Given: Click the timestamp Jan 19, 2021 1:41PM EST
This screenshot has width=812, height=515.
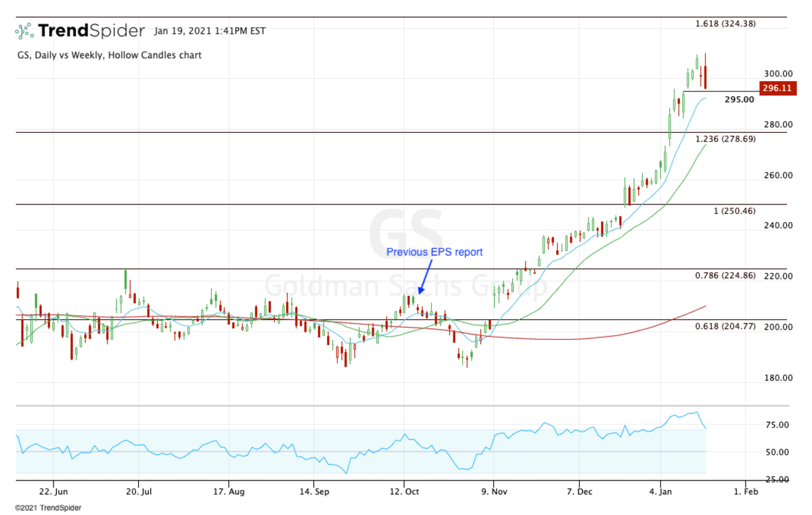Looking at the screenshot, I should (210, 30).
